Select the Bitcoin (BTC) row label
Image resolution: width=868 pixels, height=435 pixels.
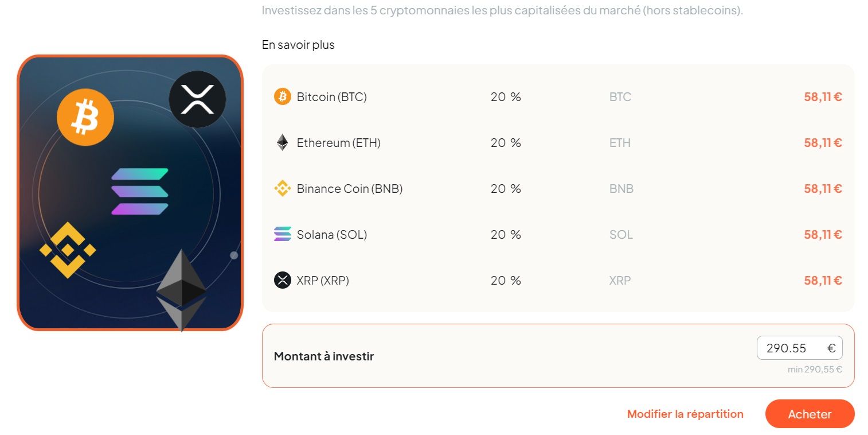tap(331, 97)
